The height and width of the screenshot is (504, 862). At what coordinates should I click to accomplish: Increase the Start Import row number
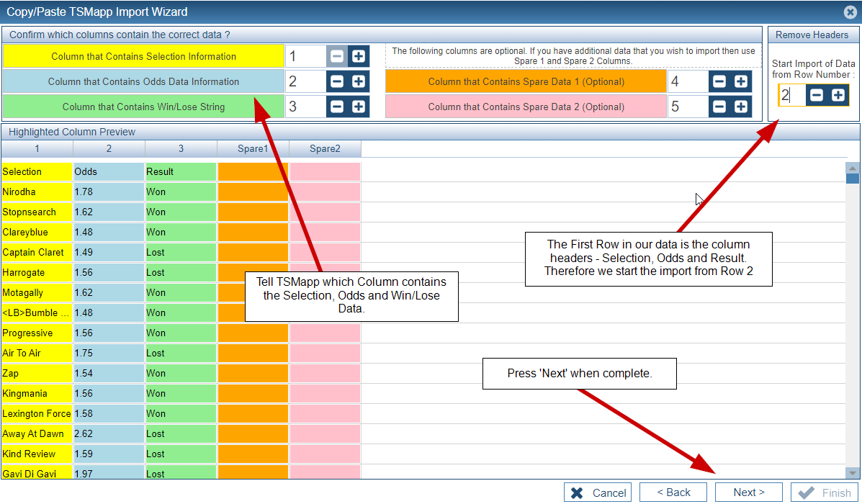[838, 95]
